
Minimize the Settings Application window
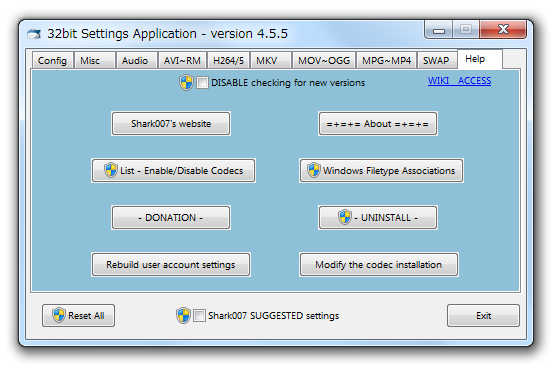(439, 30)
